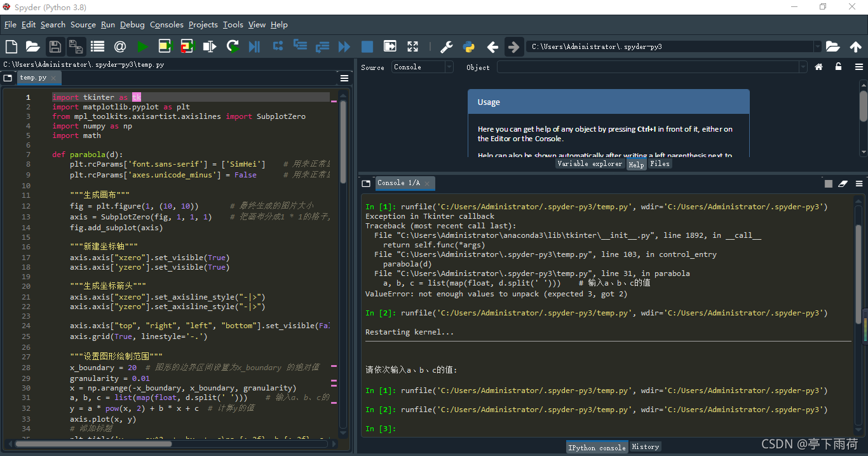This screenshot has width=868, height=456.
Task: Click the Run current cell icon
Action: click(165, 46)
